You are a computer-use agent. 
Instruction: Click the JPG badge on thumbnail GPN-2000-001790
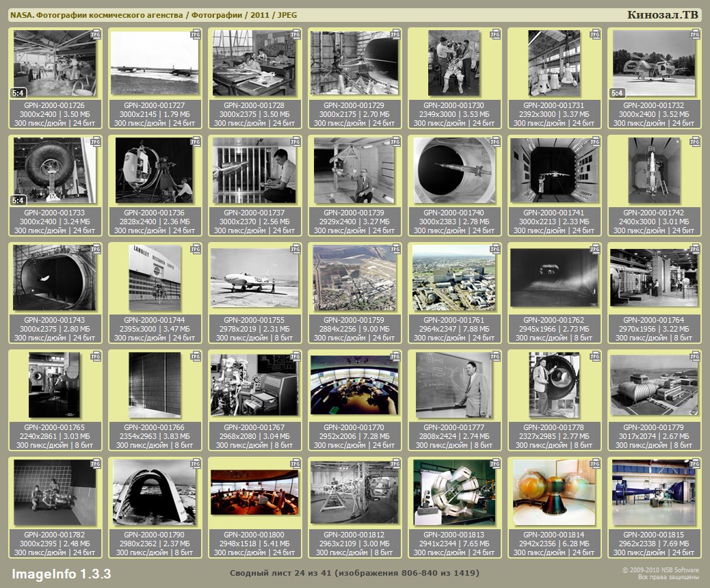point(196,464)
